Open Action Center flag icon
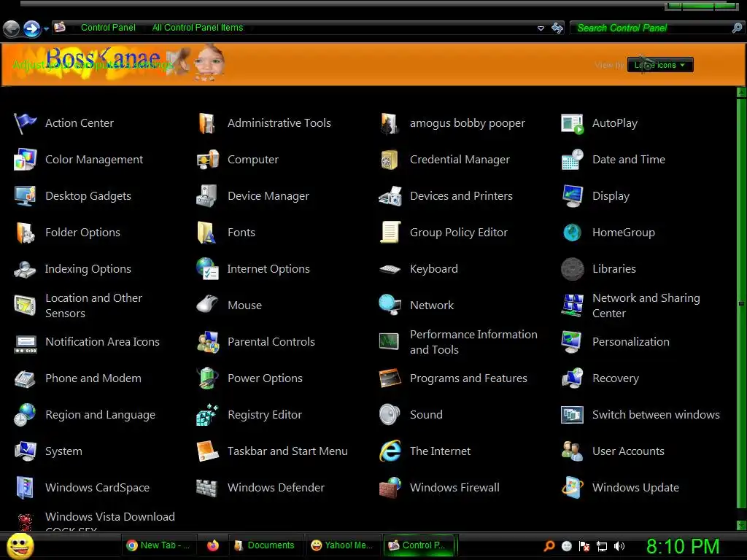This screenshot has width=747, height=560. pyautogui.click(x=25, y=123)
